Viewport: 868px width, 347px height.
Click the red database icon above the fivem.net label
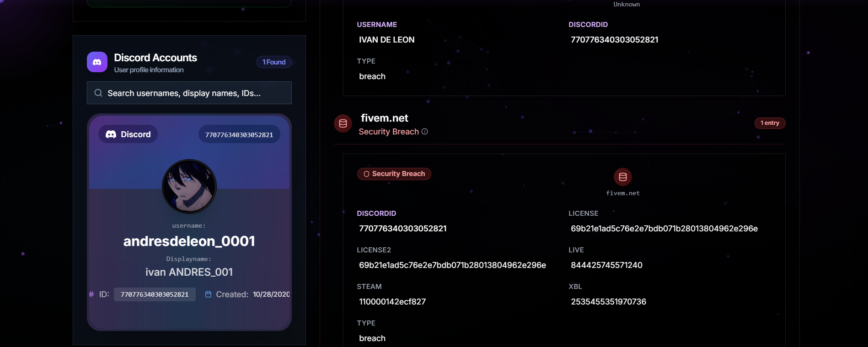623,177
